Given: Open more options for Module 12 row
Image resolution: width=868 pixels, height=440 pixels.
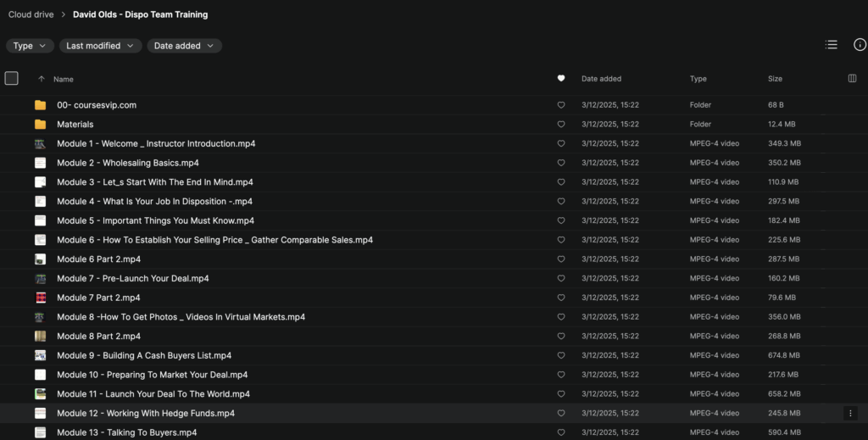Looking at the screenshot, I should 850,414.
